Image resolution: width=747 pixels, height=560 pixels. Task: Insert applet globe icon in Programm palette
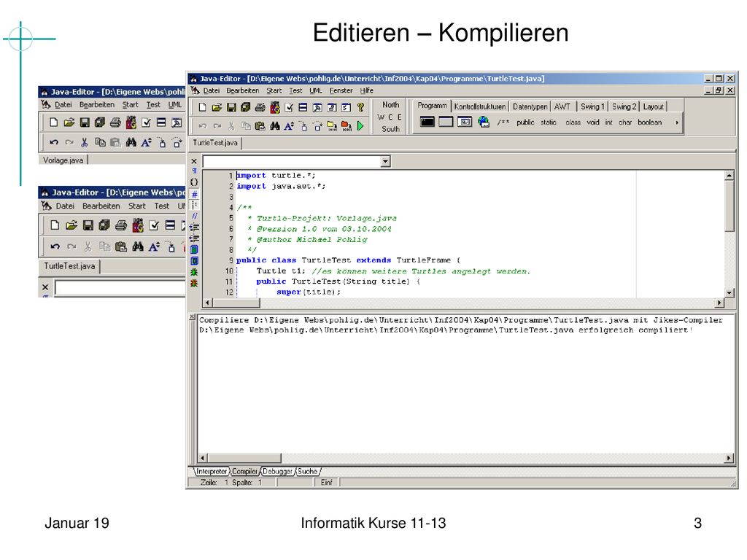[x=484, y=122]
